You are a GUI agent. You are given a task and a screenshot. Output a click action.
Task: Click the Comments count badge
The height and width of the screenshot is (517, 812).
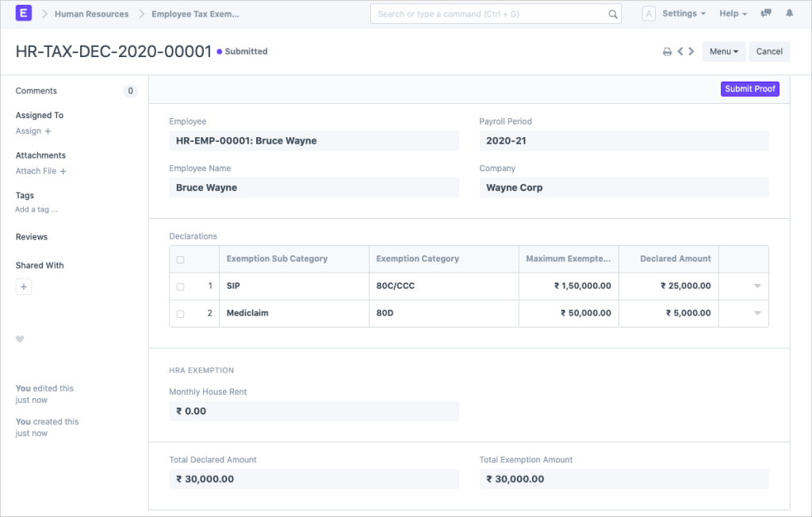(130, 90)
